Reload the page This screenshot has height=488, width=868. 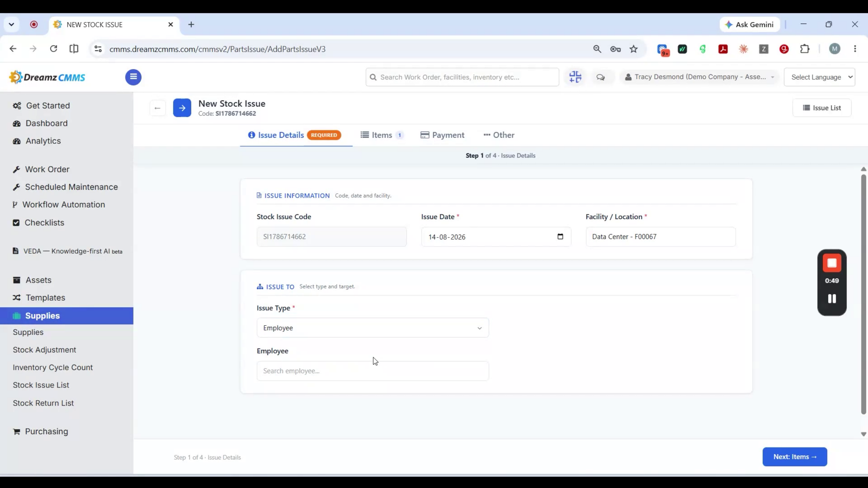click(54, 48)
